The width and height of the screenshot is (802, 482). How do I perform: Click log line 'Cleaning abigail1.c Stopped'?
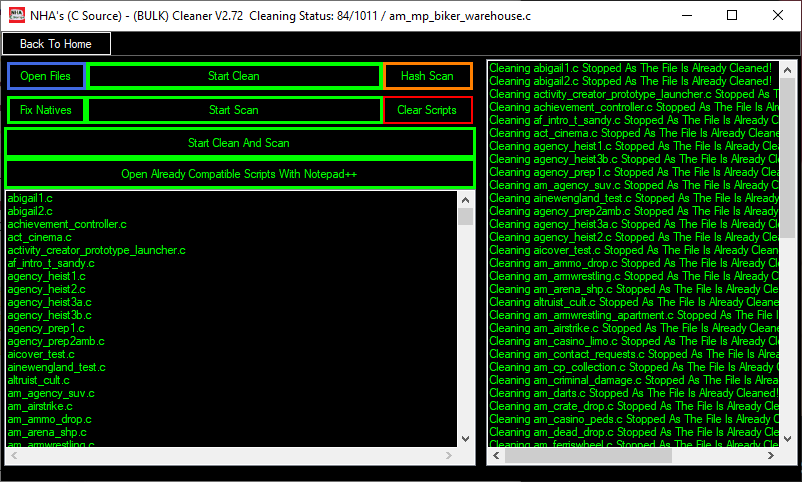pyautogui.click(x=631, y=68)
